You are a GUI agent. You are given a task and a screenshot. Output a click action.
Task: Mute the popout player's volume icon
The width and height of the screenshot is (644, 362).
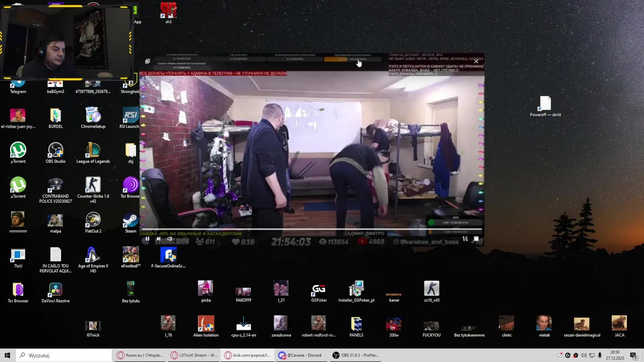point(170,239)
